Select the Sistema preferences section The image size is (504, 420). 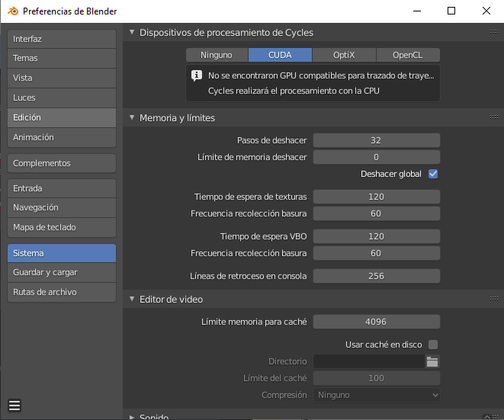click(62, 253)
